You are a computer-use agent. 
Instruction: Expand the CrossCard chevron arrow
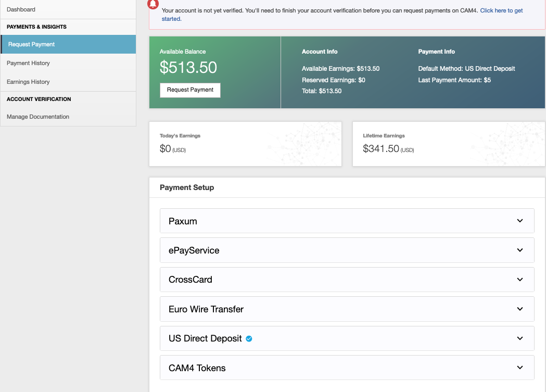coord(519,280)
